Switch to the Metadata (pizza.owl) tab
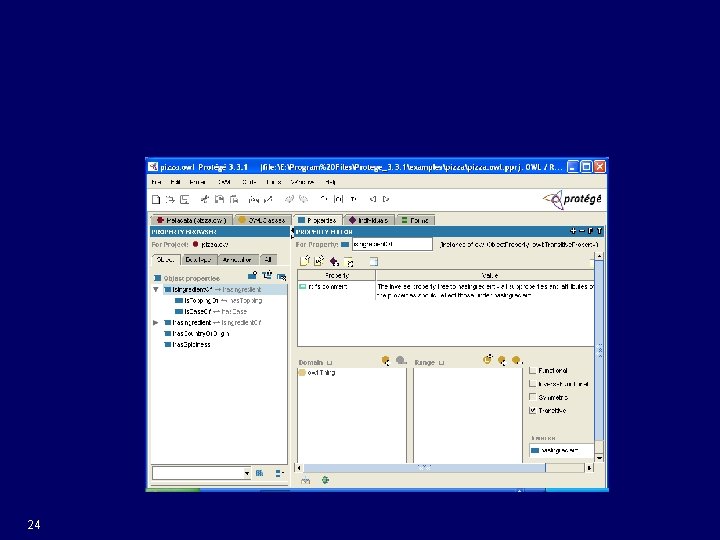This screenshot has height=540, width=720. (x=191, y=220)
